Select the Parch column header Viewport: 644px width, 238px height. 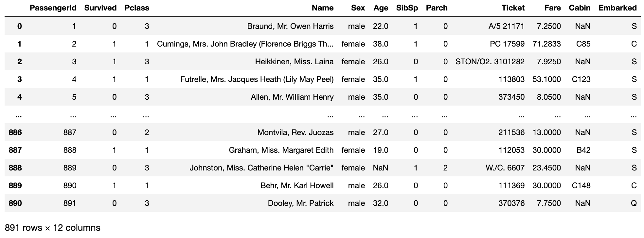pos(437,8)
